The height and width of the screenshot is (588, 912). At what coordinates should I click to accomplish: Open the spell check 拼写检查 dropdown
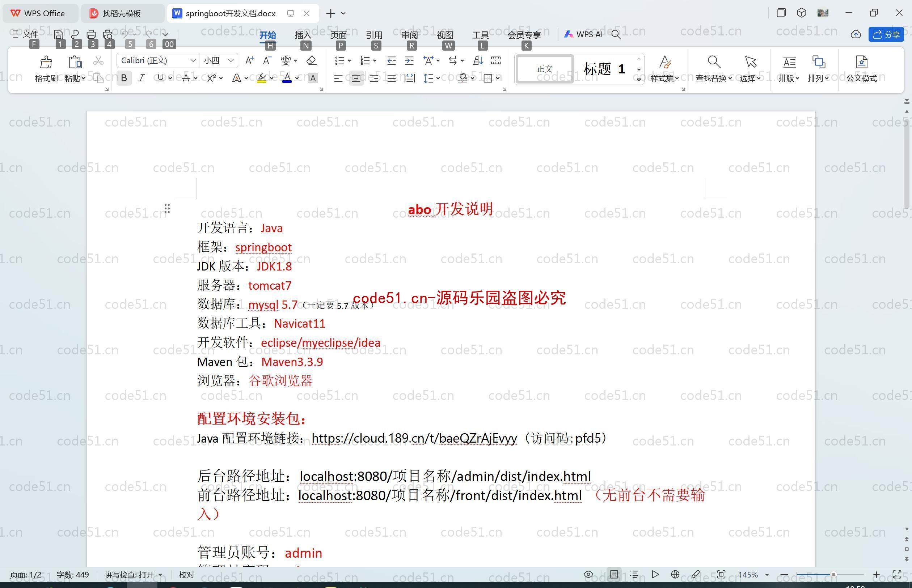click(x=133, y=575)
